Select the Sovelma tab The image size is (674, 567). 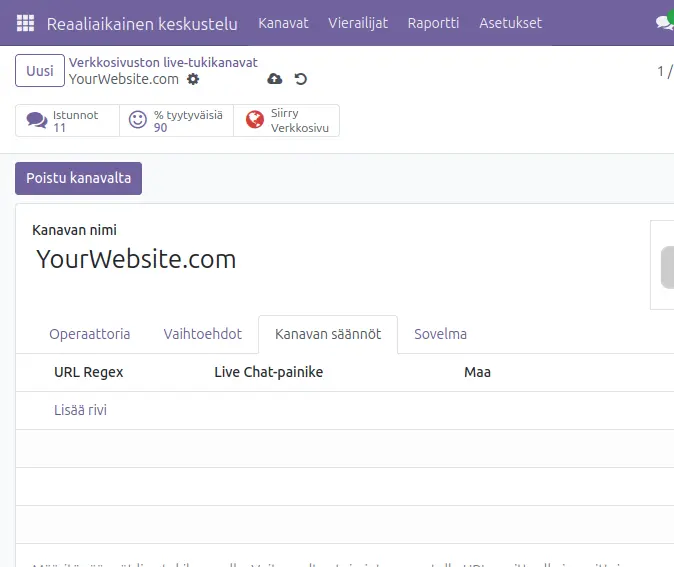(440, 334)
